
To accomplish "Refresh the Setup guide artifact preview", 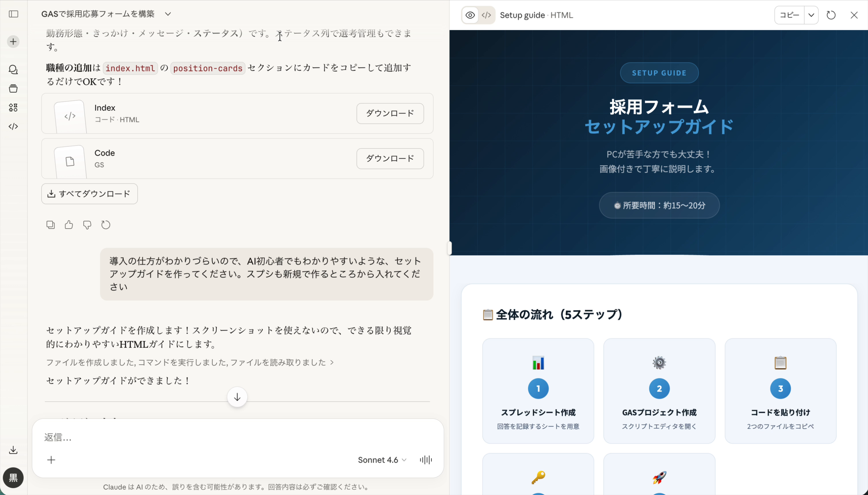I will [831, 15].
